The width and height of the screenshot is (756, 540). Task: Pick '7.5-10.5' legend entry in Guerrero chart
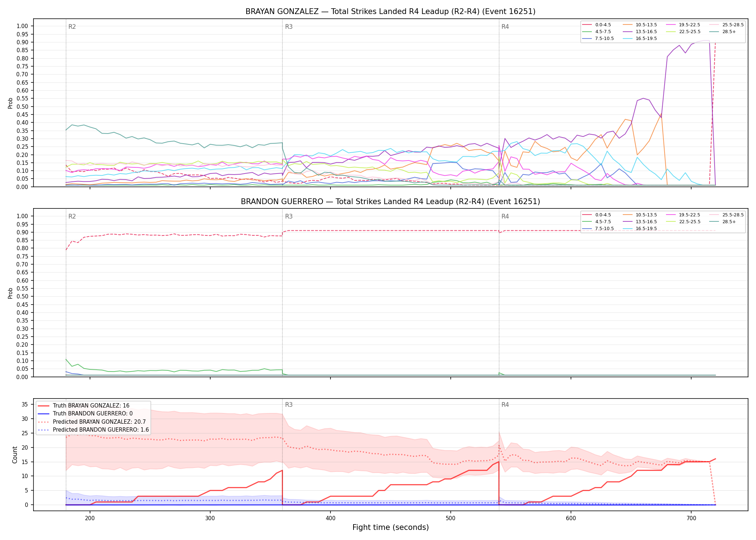[x=598, y=229]
